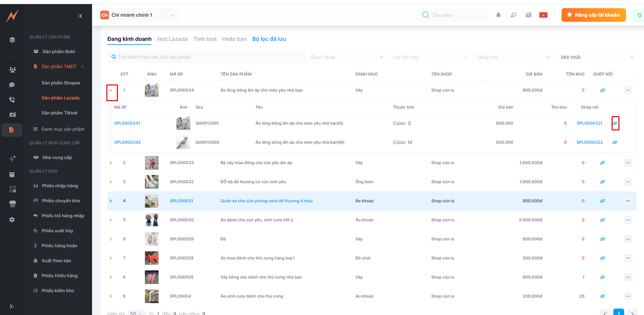This screenshot has height=315, width=644.
Task: Expand row for product SPL000033
Action: (111, 163)
